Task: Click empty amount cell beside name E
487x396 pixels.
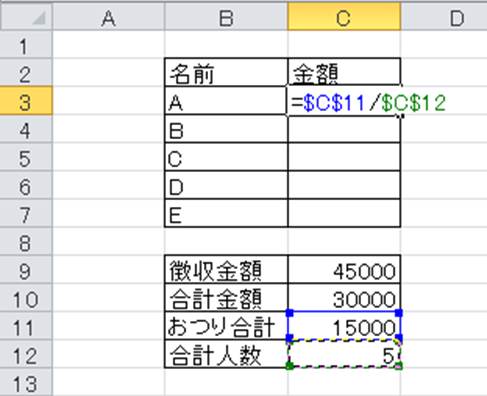Action: tap(344, 213)
